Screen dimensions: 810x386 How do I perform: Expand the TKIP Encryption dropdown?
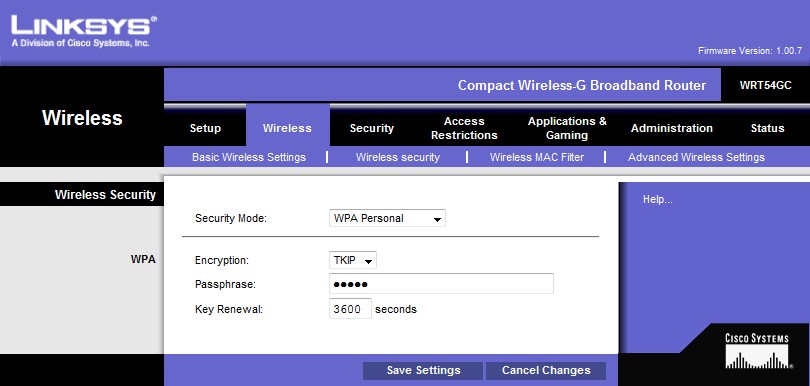(x=352, y=260)
